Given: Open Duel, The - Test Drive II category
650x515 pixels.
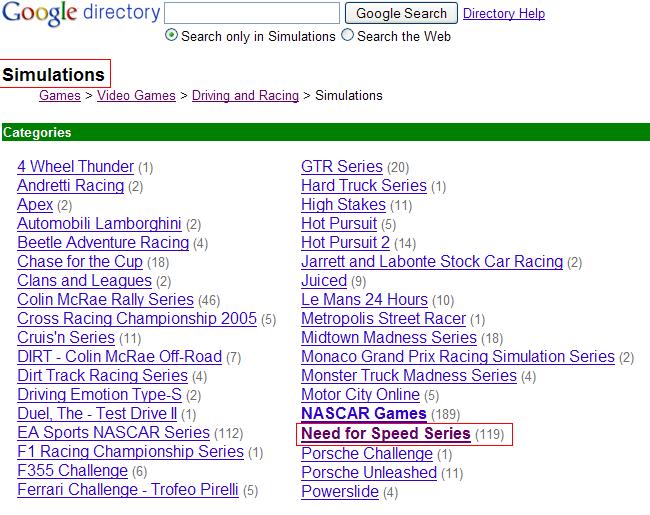Looking at the screenshot, I should coord(97,414).
